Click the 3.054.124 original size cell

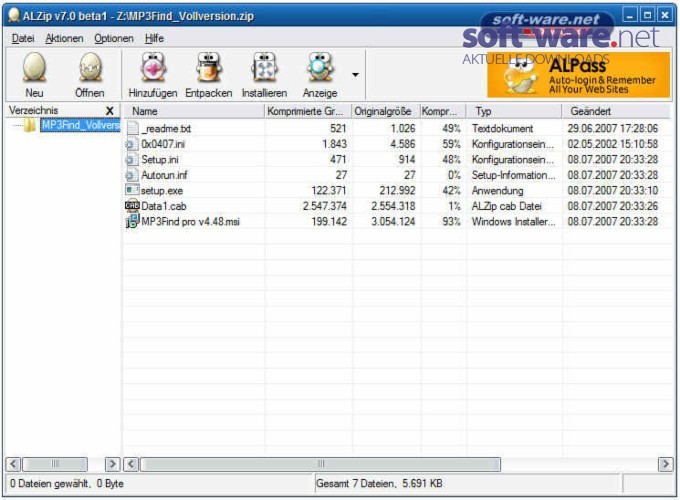pyautogui.click(x=393, y=222)
